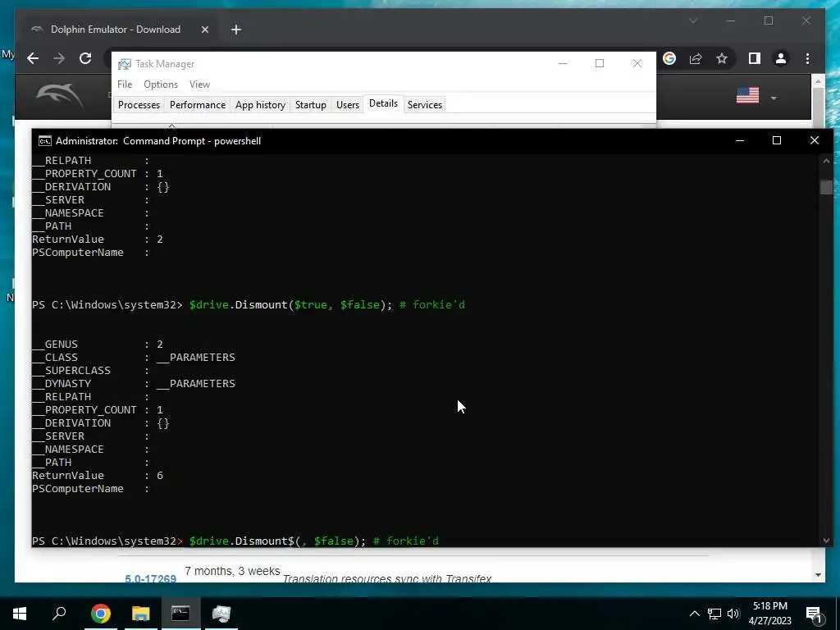
Task: Switch to Task Manager's Users tab
Action: tap(348, 104)
